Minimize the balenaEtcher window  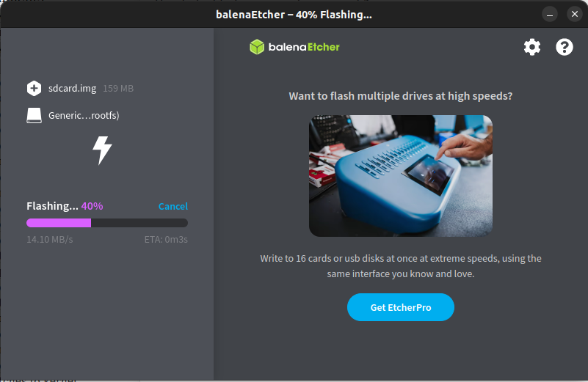click(549, 15)
